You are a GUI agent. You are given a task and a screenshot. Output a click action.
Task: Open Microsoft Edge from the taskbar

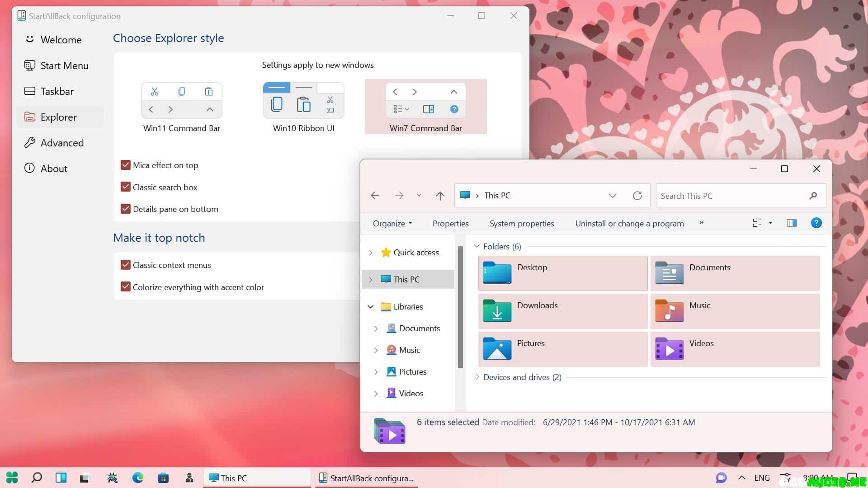click(138, 478)
